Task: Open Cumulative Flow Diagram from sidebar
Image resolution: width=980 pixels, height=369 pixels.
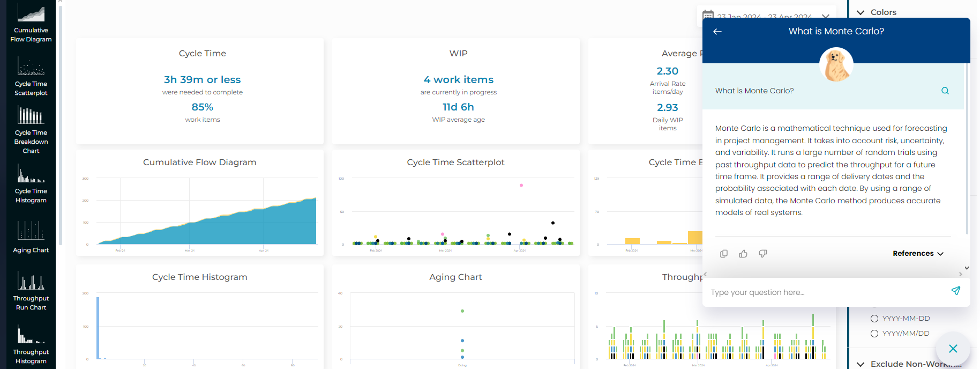Action: point(31,23)
